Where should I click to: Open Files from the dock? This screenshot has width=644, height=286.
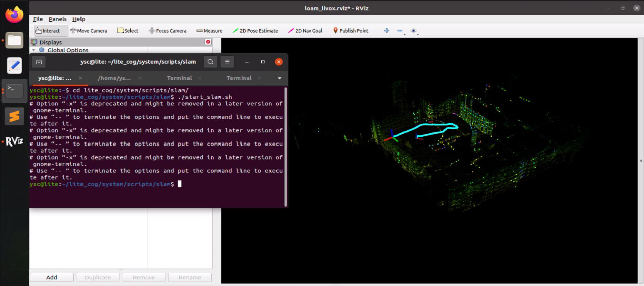pos(14,40)
